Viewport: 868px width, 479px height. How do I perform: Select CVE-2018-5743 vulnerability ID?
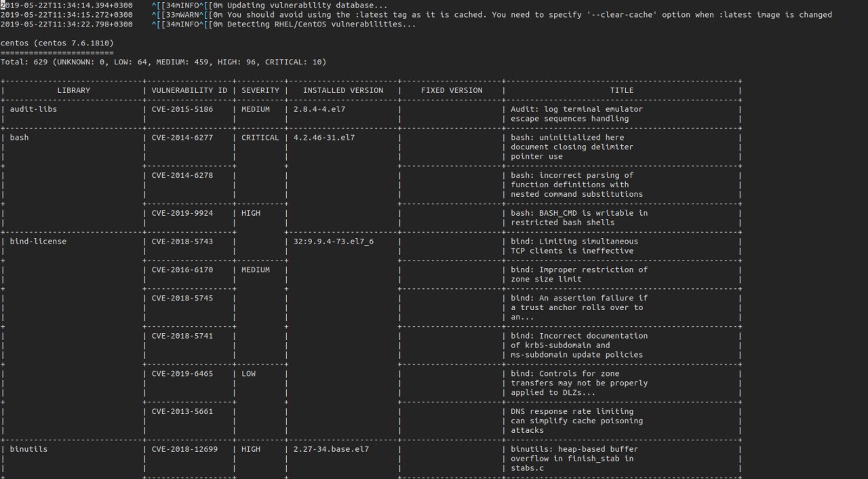182,242
